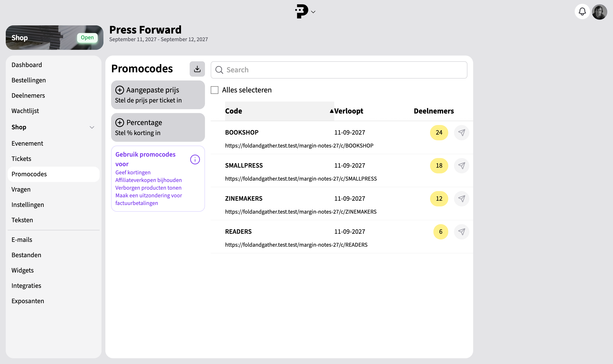613x364 pixels.
Task: Click the download promocodes icon
Action: click(197, 69)
